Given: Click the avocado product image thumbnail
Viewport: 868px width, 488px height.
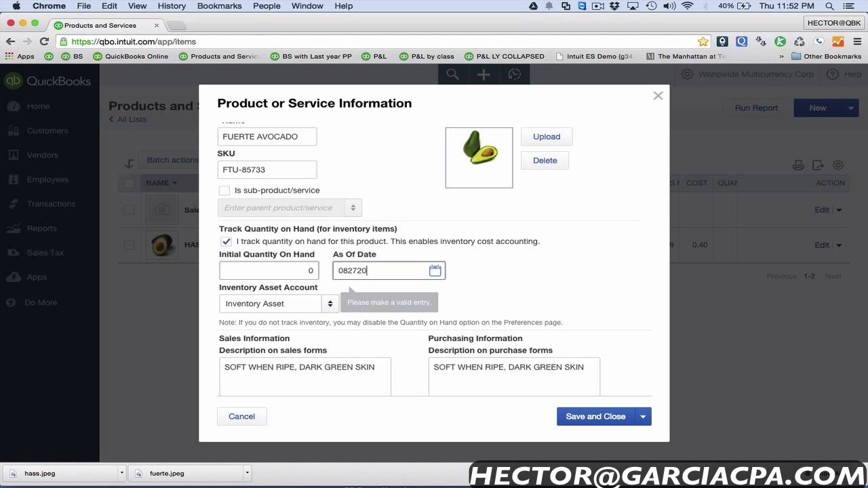Looking at the screenshot, I should [479, 157].
